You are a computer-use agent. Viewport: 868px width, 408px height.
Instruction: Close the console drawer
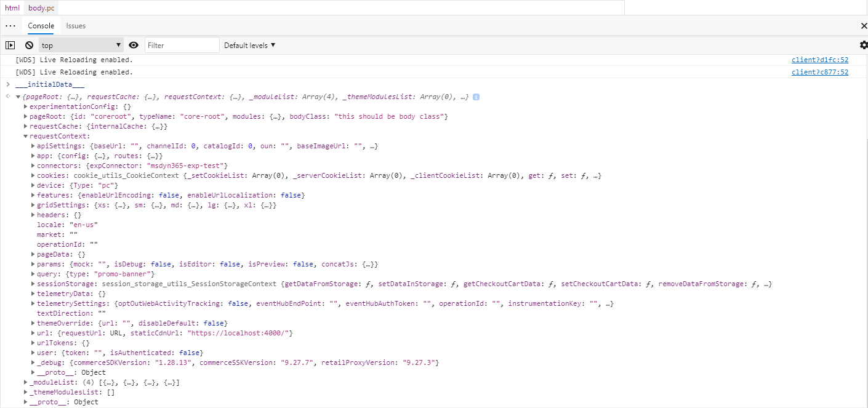(x=864, y=26)
